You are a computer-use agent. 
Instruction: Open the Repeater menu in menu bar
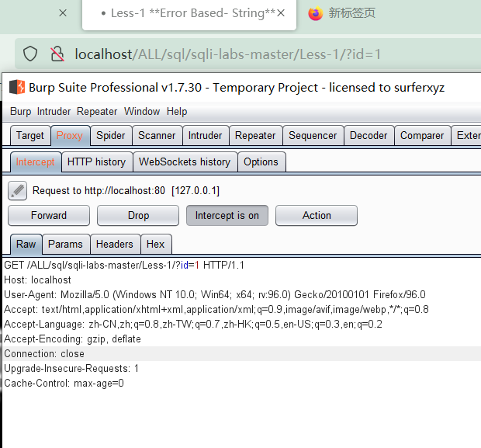coord(97,111)
